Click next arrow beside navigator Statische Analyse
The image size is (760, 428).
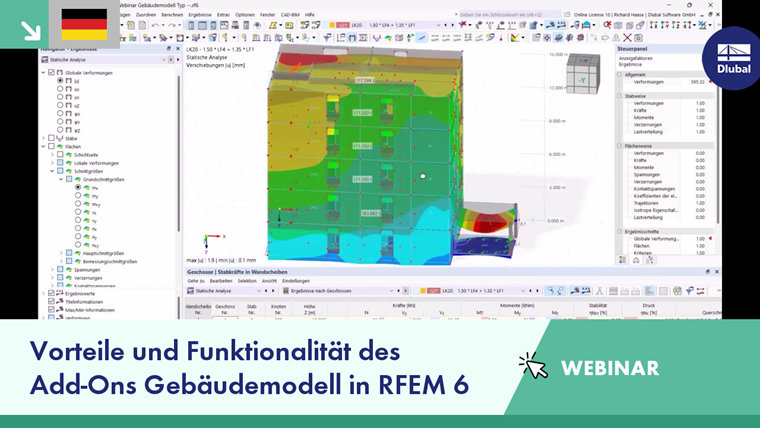pyautogui.click(x=177, y=60)
